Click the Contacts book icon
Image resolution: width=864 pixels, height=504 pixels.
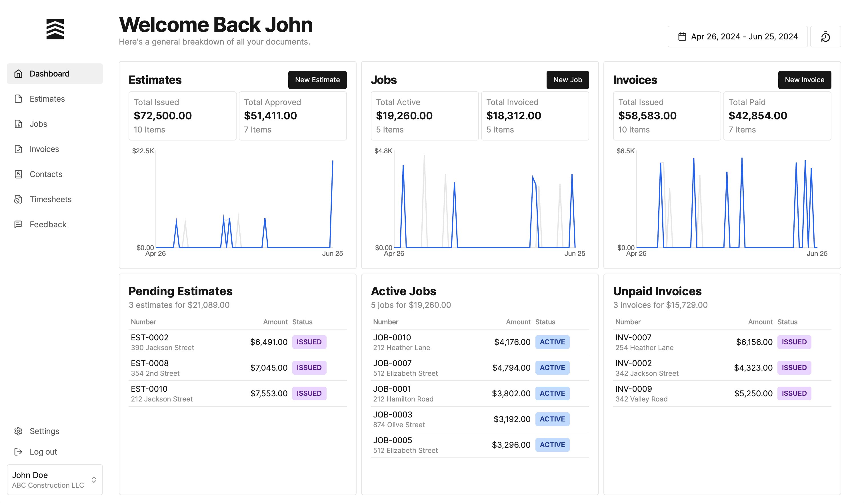coord(18,174)
